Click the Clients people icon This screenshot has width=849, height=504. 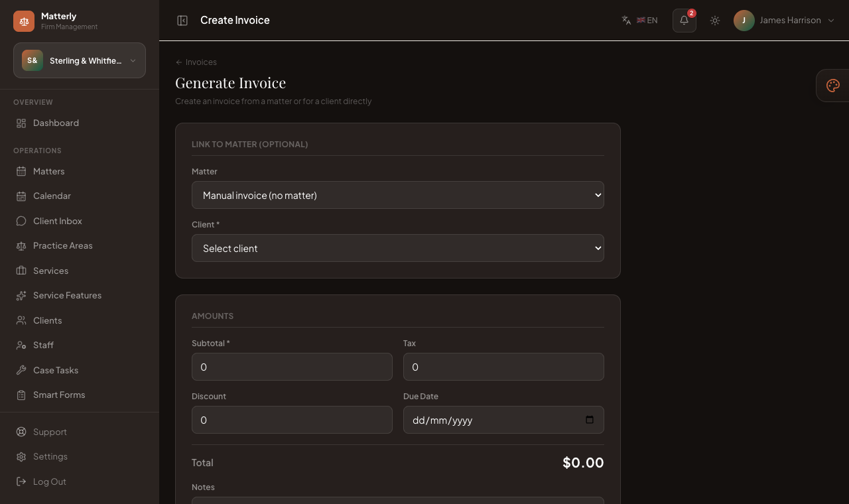[21, 321]
